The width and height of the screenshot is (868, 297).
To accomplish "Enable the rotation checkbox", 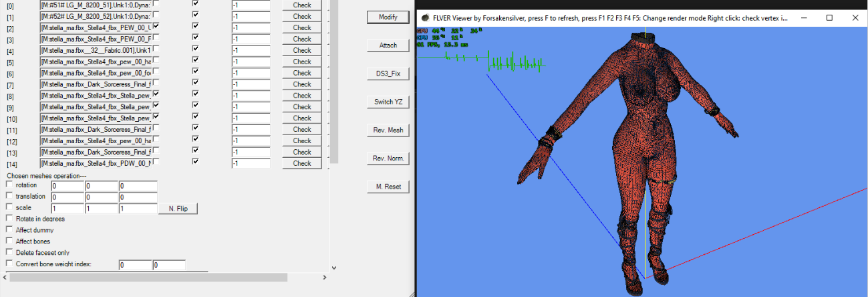I will 9,185.
